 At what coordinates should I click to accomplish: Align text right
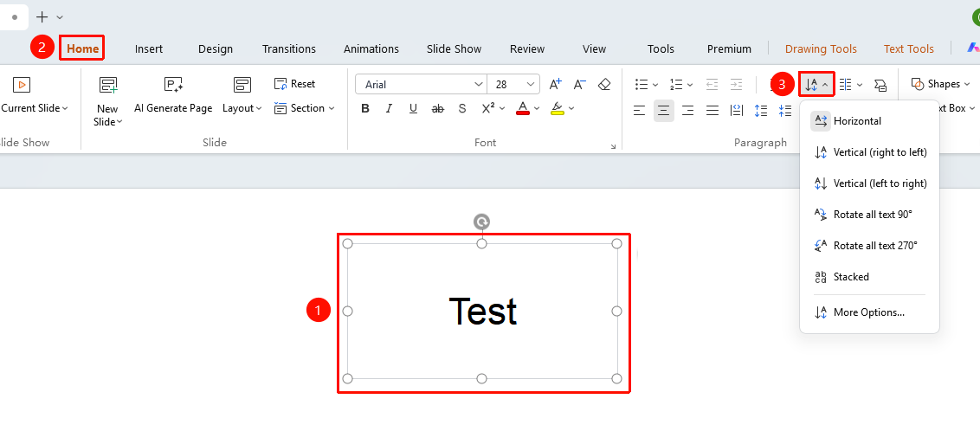[x=687, y=111]
